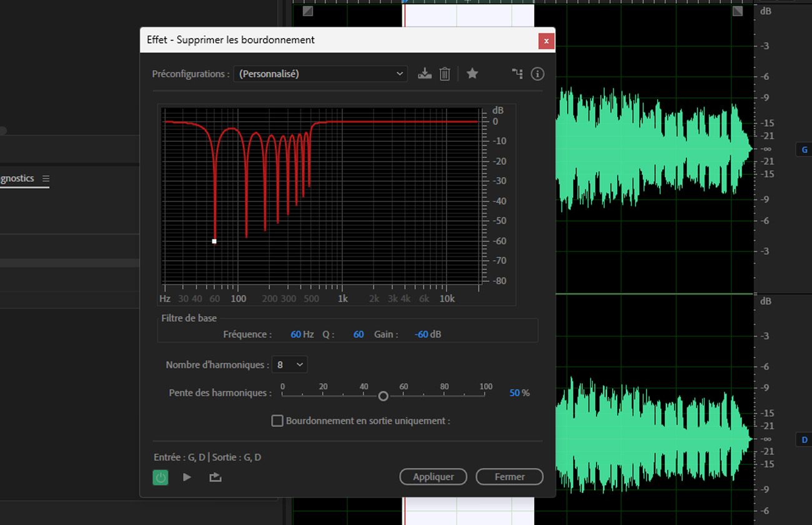Switch to the Diagnostics panel tab
812x525 pixels.
(17, 178)
